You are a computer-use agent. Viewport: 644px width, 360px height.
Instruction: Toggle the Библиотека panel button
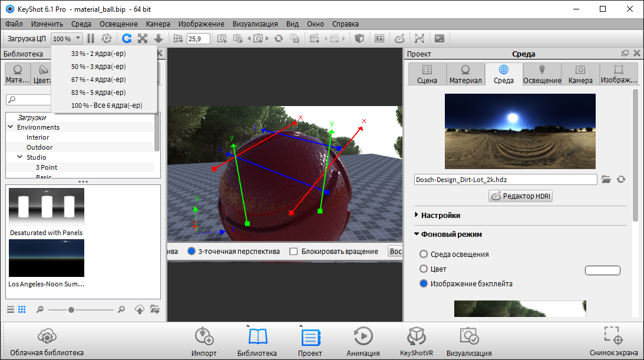257,342
